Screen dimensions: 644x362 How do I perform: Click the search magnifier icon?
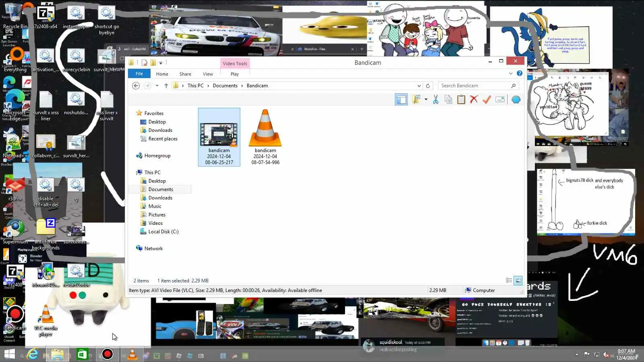point(513,86)
